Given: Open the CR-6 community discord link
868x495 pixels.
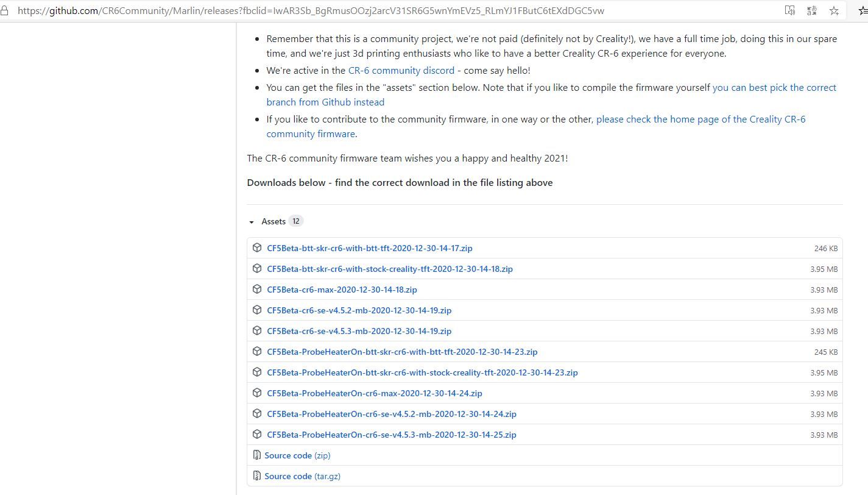Looking at the screenshot, I should coord(401,70).
